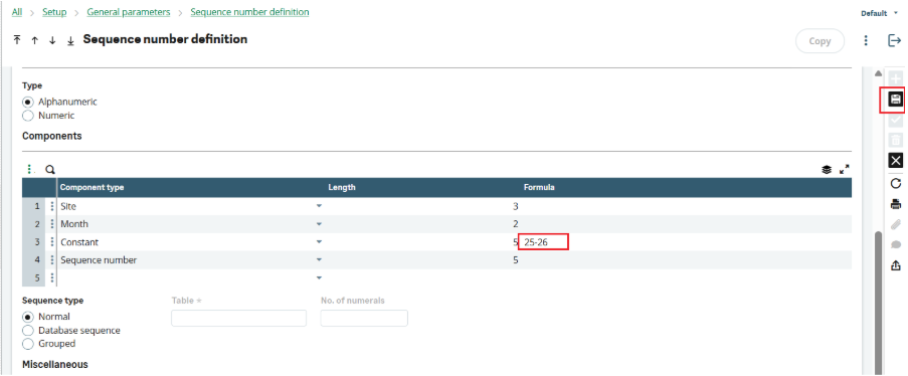Click the greyed trash delete icon
The image size is (908, 376).
click(x=895, y=140)
